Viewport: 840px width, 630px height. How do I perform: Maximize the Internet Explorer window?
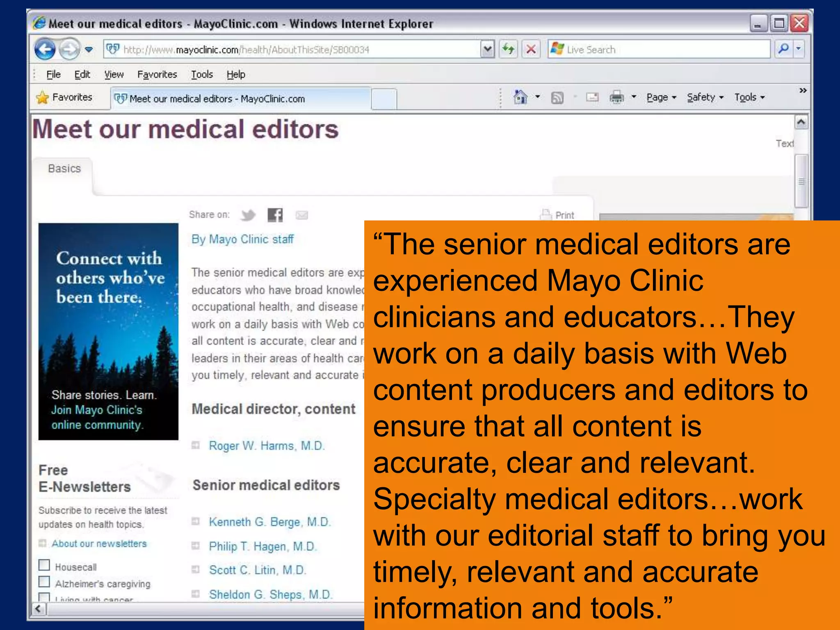coord(778,23)
